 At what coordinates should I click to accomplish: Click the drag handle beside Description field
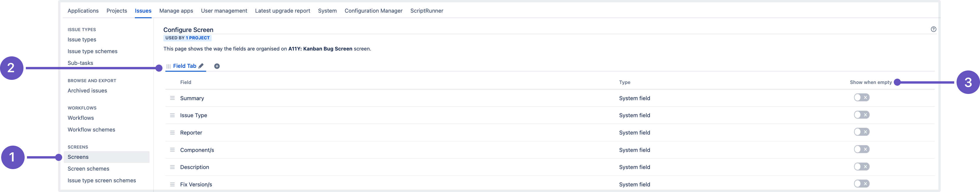tap(172, 167)
